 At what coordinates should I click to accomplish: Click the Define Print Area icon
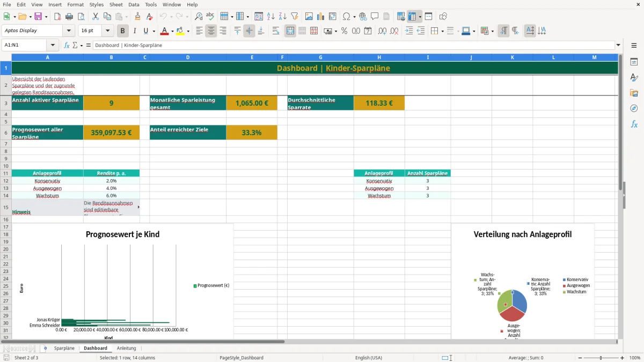point(401,17)
